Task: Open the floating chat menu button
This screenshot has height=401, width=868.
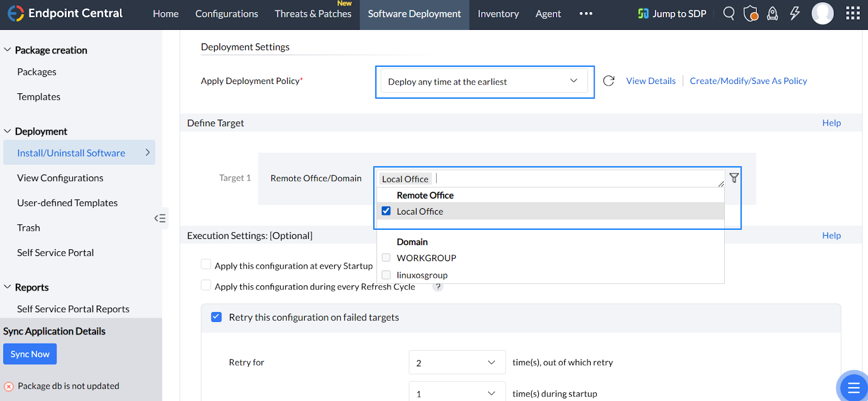Action: click(853, 387)
